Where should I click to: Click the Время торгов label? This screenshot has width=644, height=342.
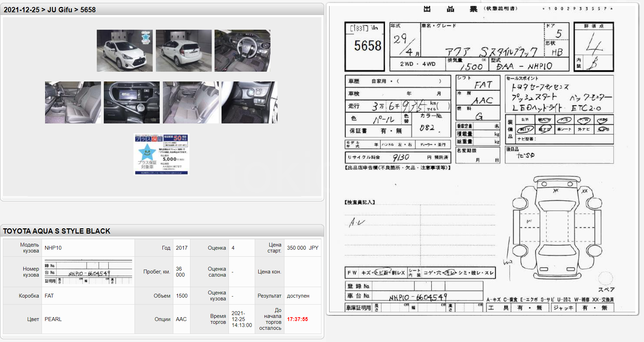[218, 319]
